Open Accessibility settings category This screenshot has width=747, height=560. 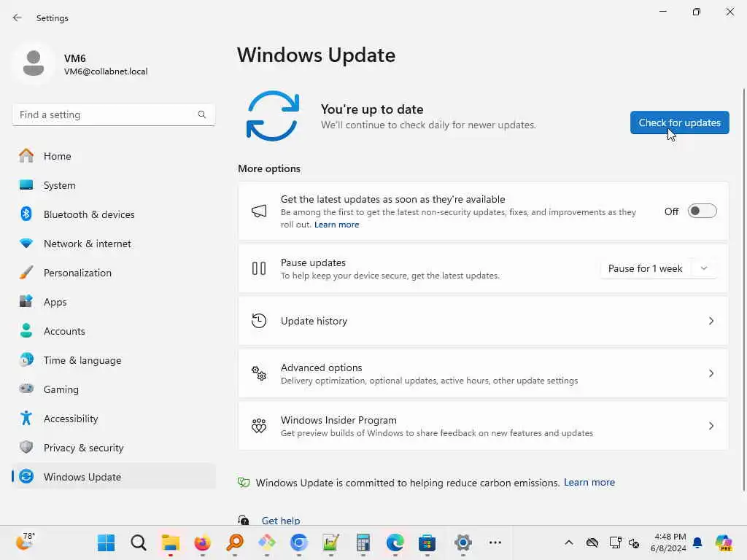[x=113, y=419]
